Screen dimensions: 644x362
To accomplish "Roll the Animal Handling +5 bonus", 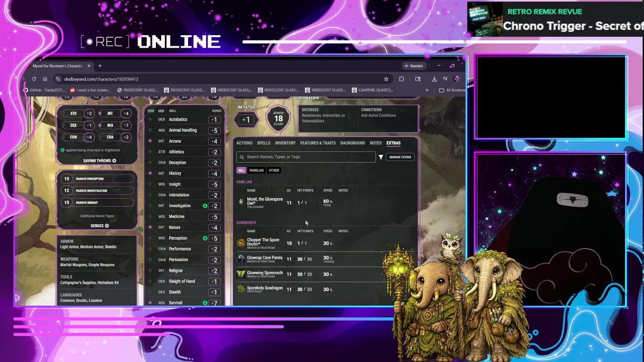I will [x=214, y=130].
